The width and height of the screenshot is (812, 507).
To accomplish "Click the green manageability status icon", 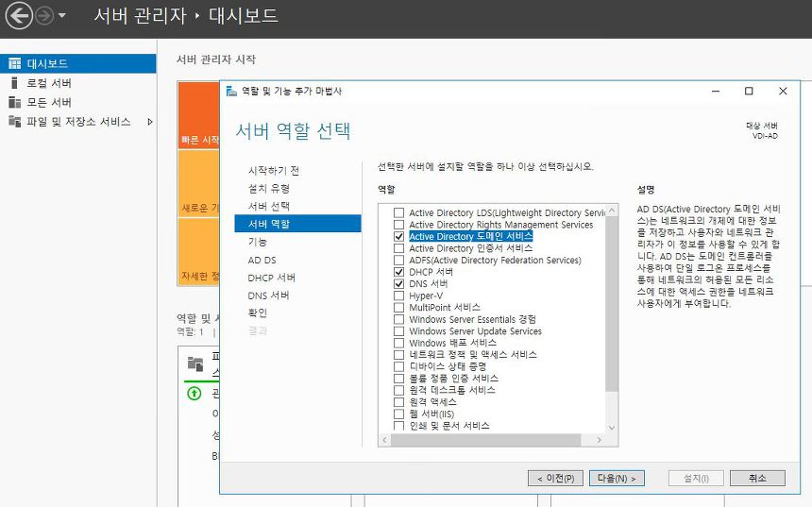I will (195, 394).
